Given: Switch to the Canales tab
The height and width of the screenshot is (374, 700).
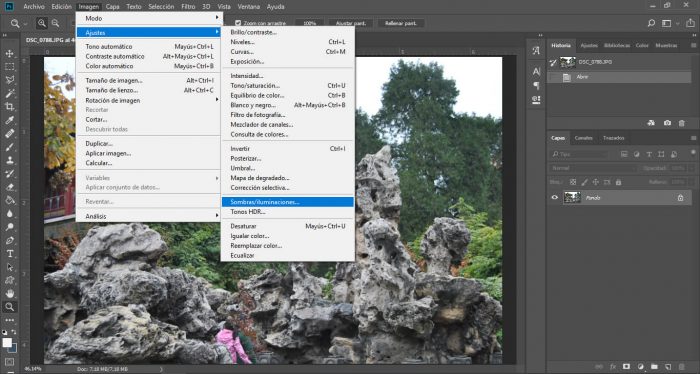Looking at the screenshot, I should tap(583, 138).
